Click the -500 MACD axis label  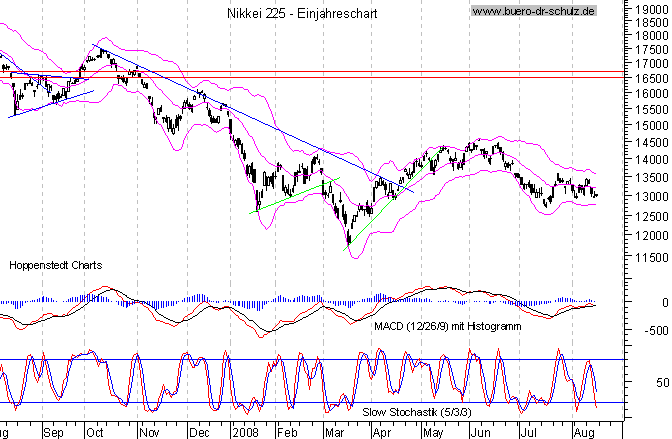click(x=650, y=332)
